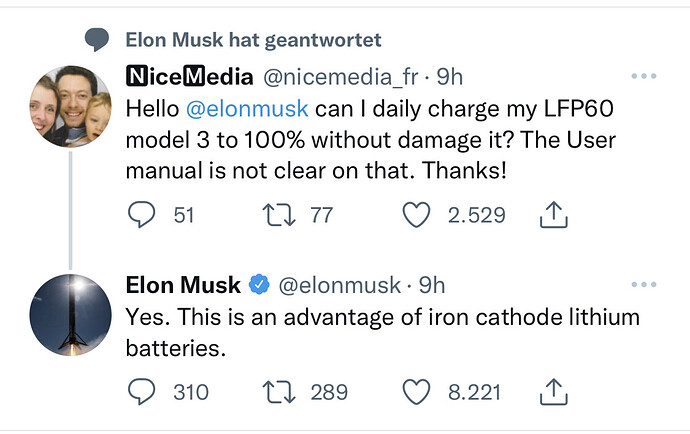Open the @elonmusk handle in reply header
Viewport: 690px width, 434px height.
340,285
